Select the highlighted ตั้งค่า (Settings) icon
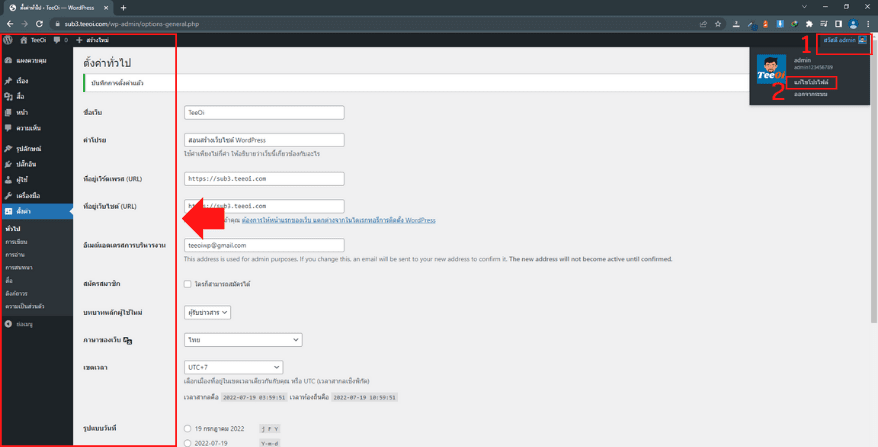 (8, 211)
